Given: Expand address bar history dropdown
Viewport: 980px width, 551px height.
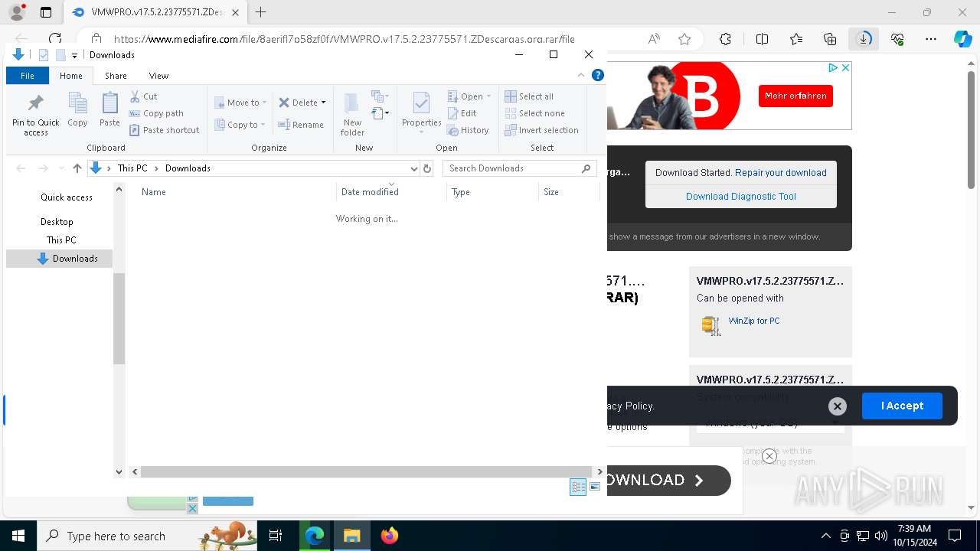Looking at the screenshot, I should point(414,168).
